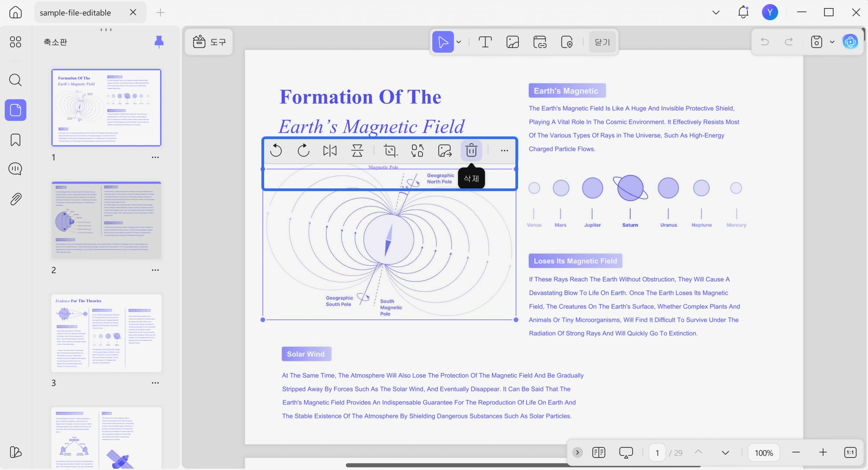Click the horizontal scrollbar at bottom
868x470 pixels.
523,465
